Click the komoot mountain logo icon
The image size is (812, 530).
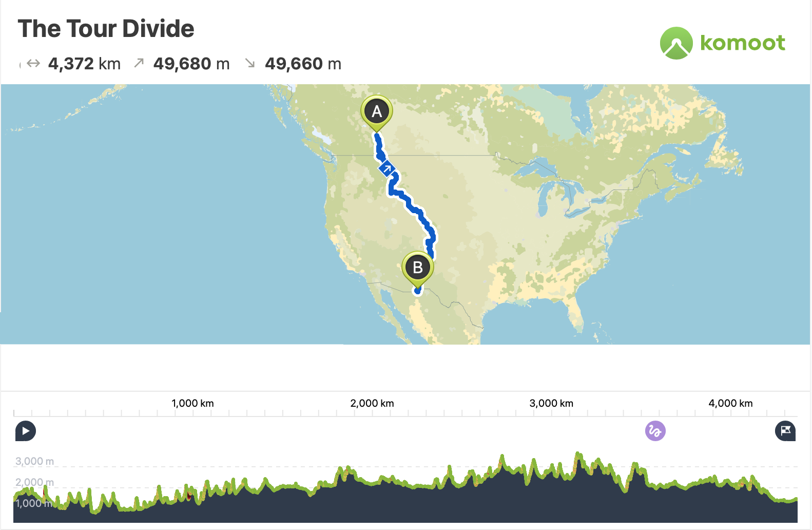click(676, 43)
